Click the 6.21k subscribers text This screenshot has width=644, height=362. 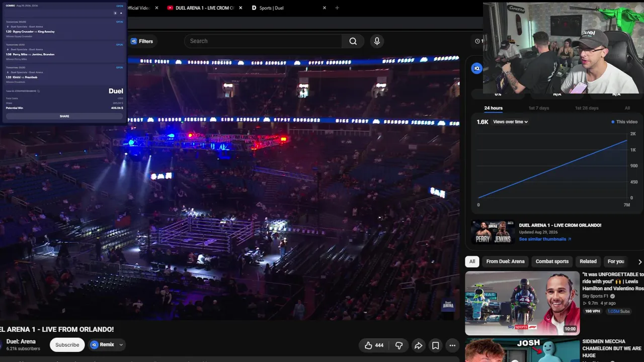point(23,349)
